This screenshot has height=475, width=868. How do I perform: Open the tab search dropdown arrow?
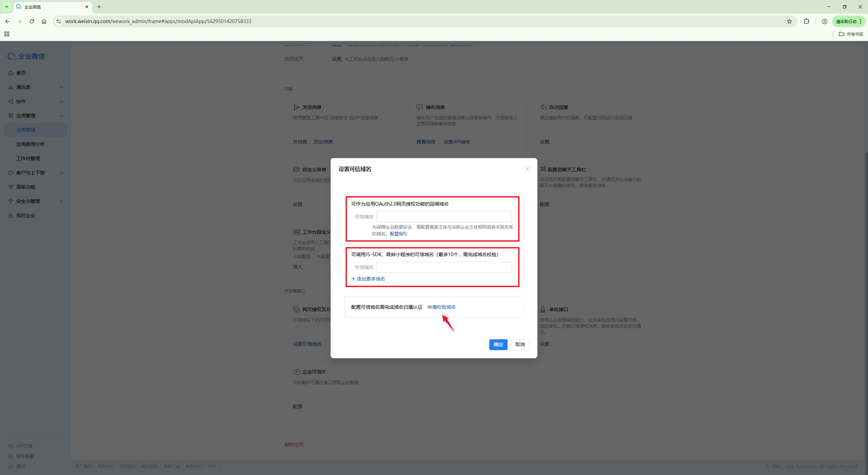pos(7,7)
